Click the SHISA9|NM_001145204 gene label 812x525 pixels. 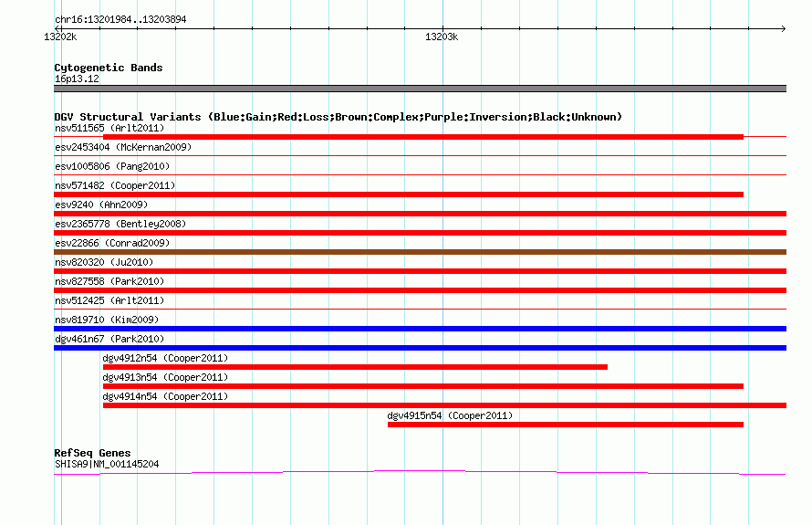coord(107,465)
